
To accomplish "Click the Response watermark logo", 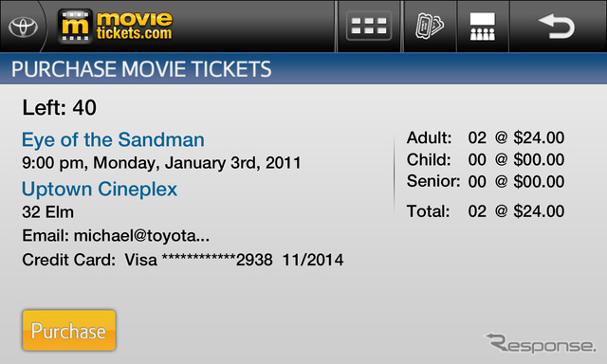I will pos(541,343).
